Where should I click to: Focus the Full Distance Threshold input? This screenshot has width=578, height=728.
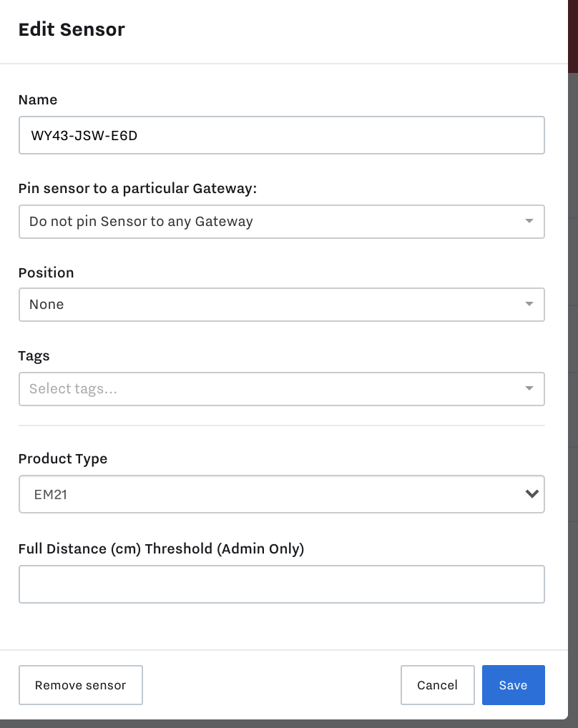click(281, 584)
